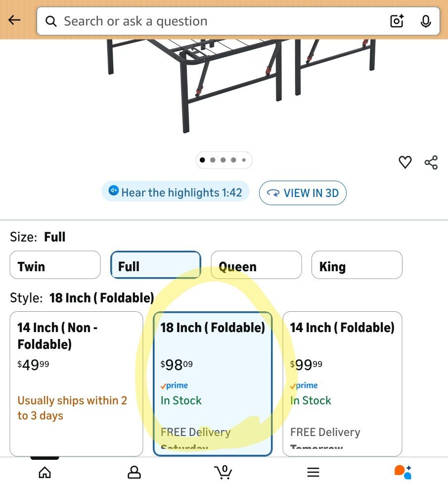This screenshot has width=448, height=488.
Task: Select the King size option
Action: (x=357, y=265)
